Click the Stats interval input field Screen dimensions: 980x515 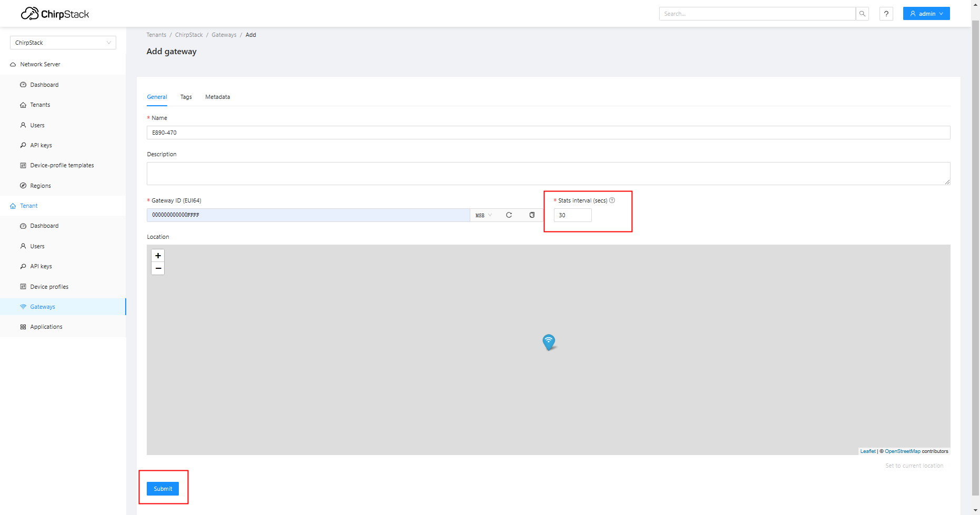tap(572, 215)
